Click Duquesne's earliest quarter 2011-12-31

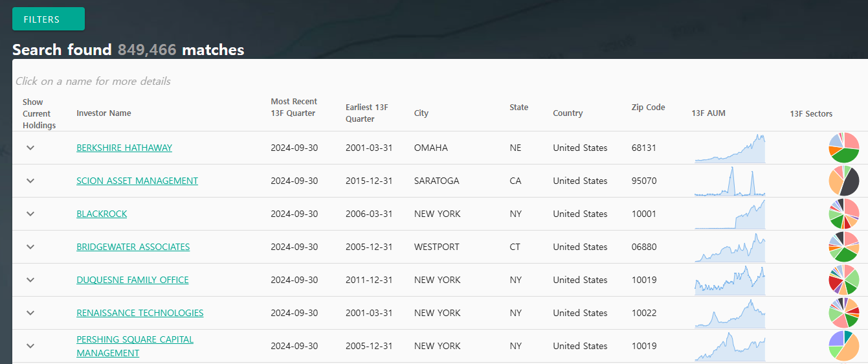point(369,280)
